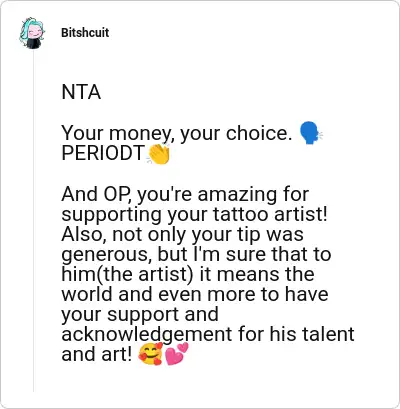
Task: Click the text "your support and"
Action: coord(140,315)
